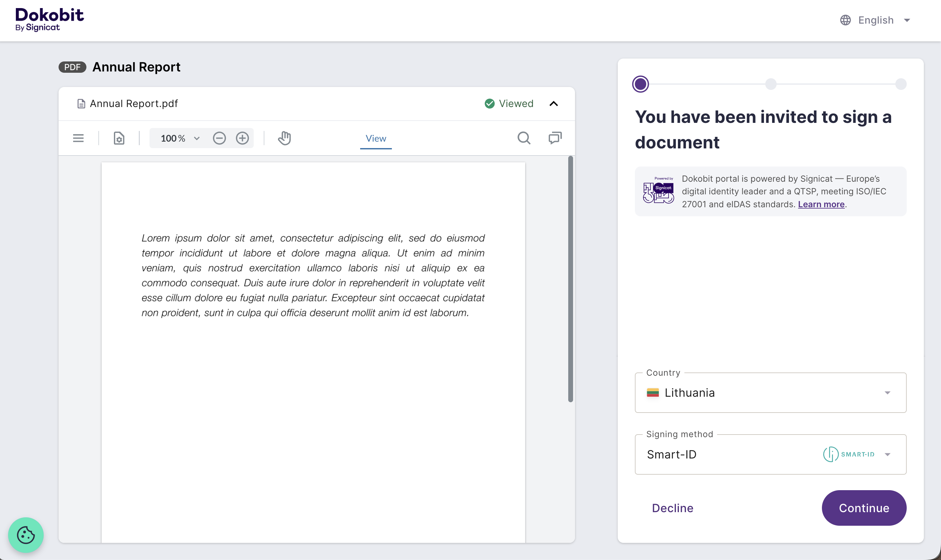Follow the Learn more link

tap(821, 204)
